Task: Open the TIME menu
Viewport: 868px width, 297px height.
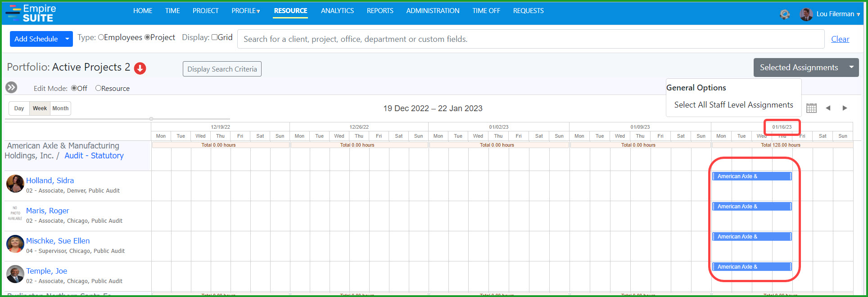Action: coord(172,11)
